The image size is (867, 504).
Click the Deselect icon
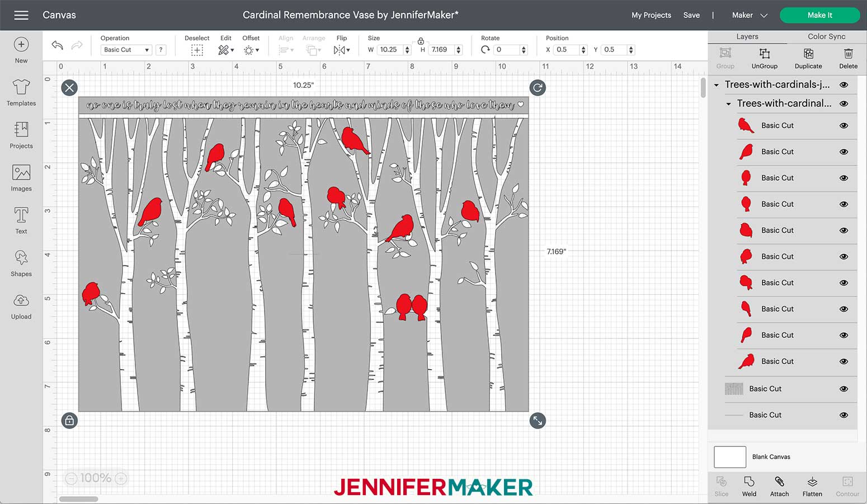pos(197,50)
